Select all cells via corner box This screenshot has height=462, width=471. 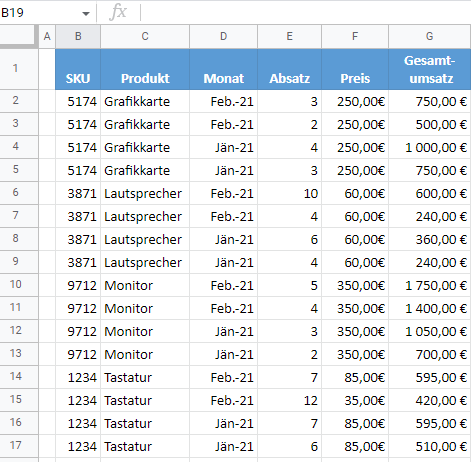coord(18,36)
